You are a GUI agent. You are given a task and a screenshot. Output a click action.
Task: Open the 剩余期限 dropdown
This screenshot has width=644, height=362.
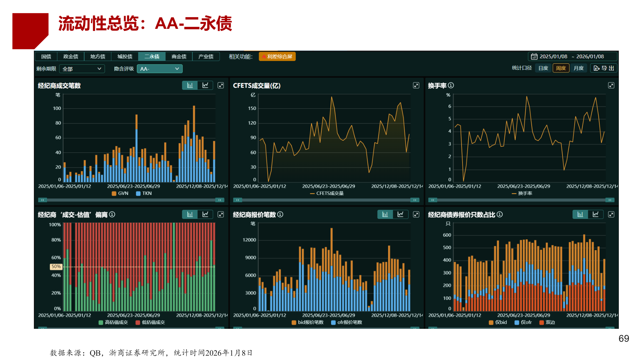pos(82,69)
